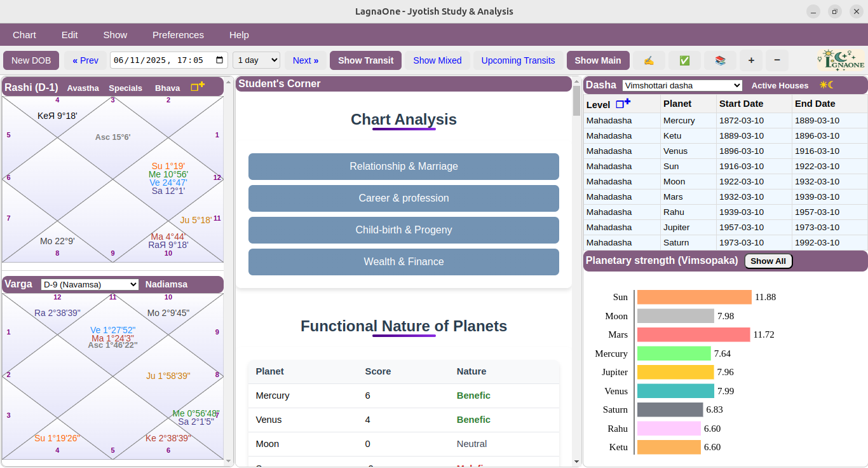Image resolution: width=868 pixels, height=468 pixels.
Task: Open the books/reference icon in the toolbar
Action: point(720,60)
